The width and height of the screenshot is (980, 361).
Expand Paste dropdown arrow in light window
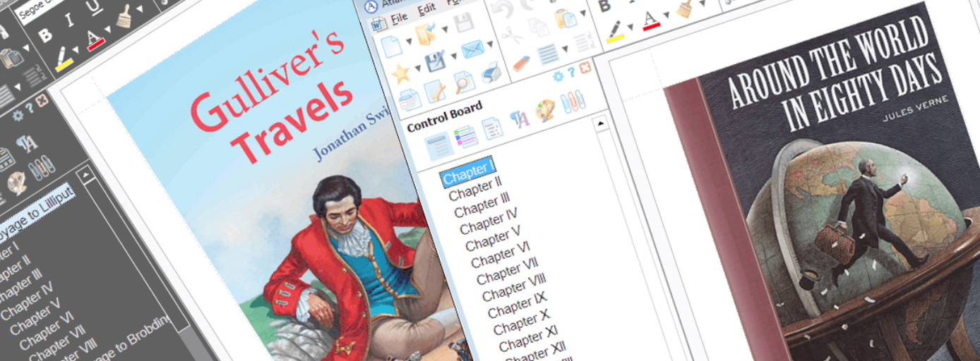(x=583, y=13)
